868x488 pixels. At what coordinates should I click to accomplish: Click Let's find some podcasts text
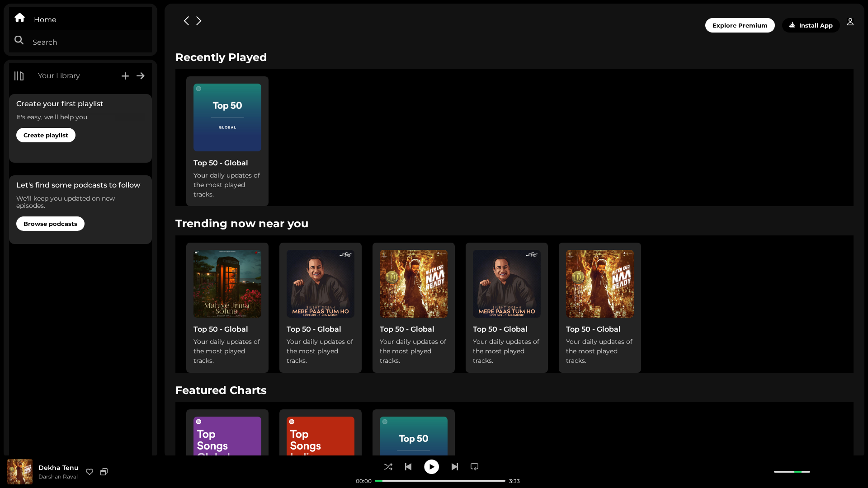[78, 185]
